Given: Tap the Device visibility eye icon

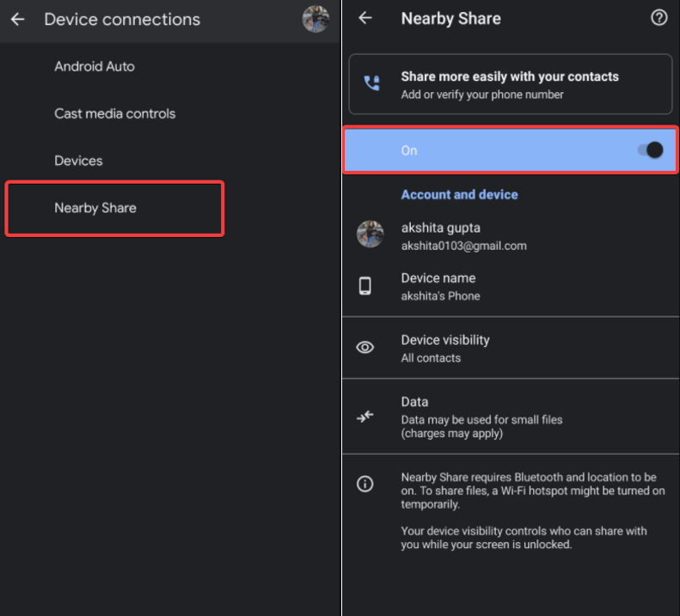Looking at the screenshot, I should tap(365, 348).
